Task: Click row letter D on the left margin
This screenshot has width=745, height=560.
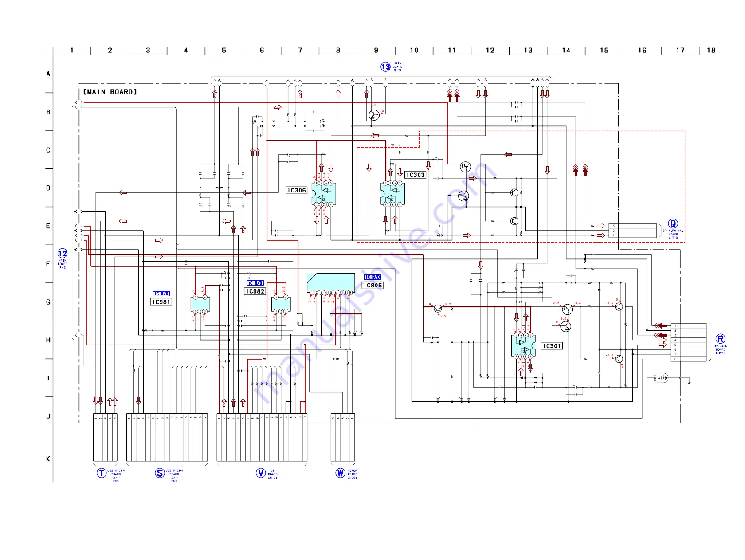Action: tap(48, 188)
